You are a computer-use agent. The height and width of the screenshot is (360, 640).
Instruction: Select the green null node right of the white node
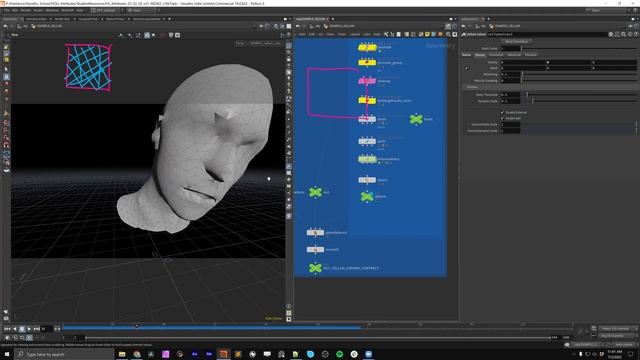click(x=416, y=119)
